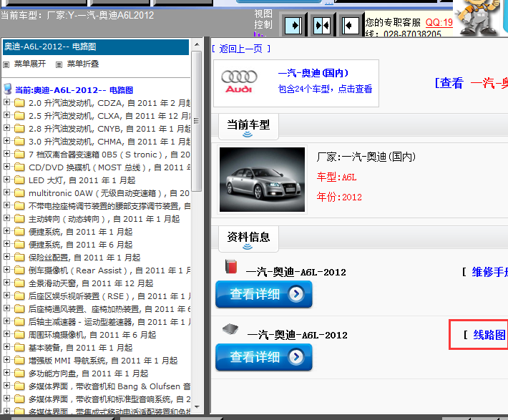Click the red book repair manual icon

(231, 266)
